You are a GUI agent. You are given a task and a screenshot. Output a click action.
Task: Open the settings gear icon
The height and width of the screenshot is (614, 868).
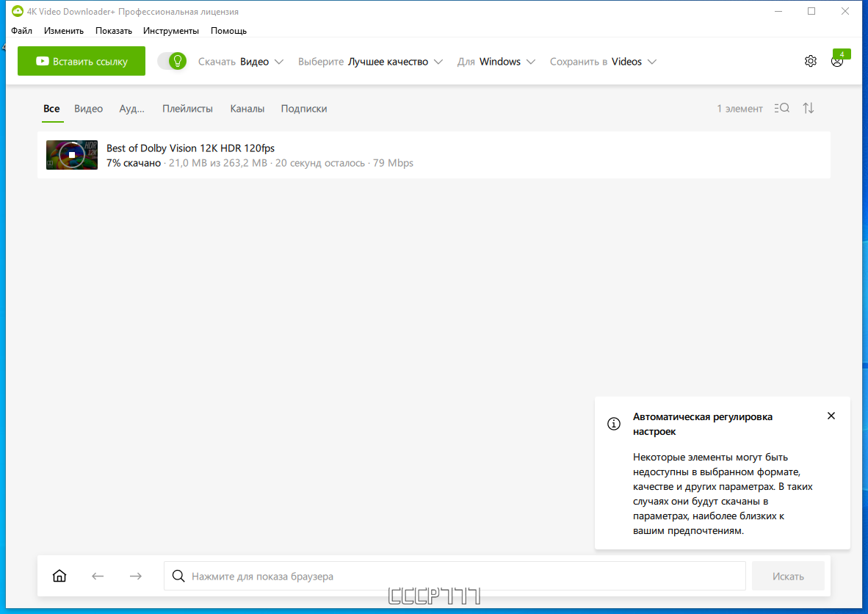click(811, 61)
